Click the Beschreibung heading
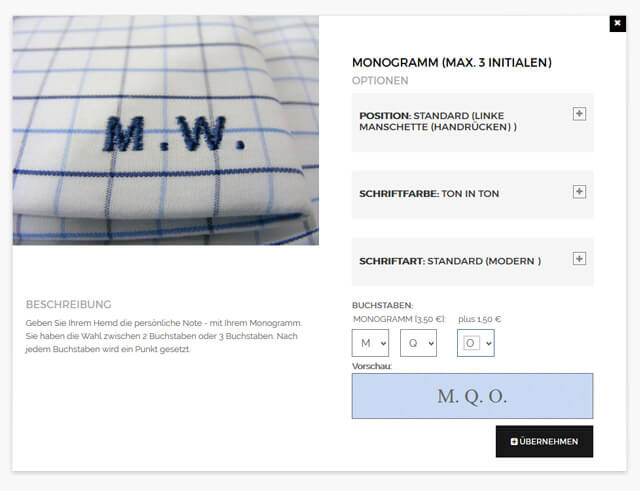640x491 pixels. coord(69,304)
